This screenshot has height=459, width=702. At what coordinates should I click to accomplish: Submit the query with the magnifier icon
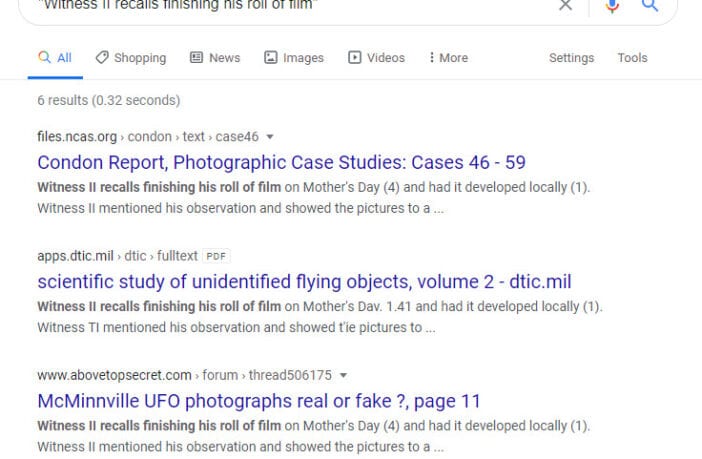[650, 5]
